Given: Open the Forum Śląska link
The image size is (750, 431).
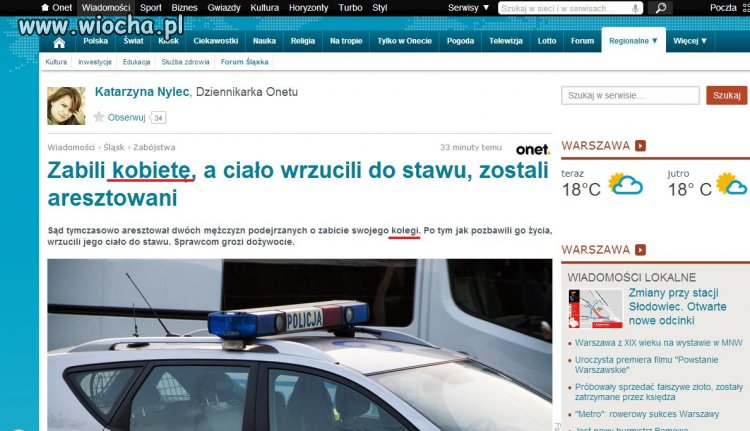Looking at the screenshot, I should 244,62.
